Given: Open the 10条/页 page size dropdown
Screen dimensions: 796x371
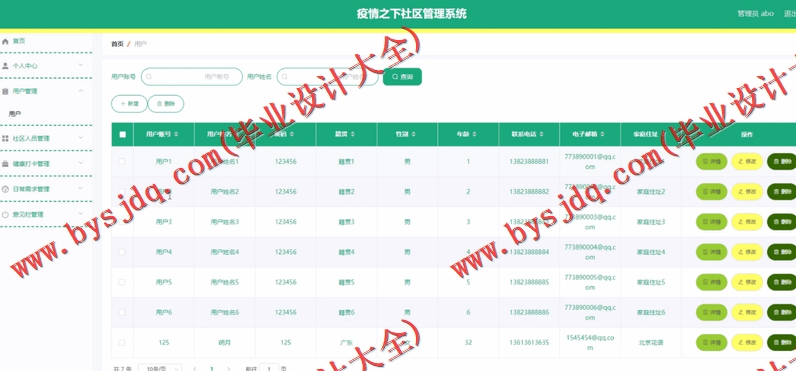Looking at the screenshot, I should tap(159, 367).
